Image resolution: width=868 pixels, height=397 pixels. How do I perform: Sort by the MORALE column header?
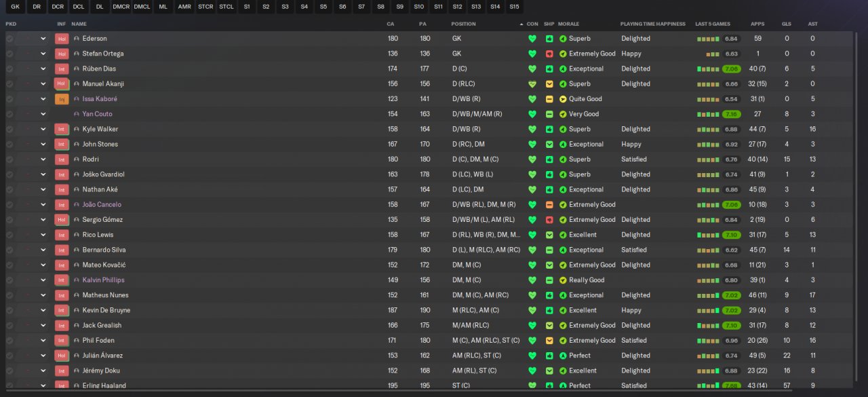570,24
